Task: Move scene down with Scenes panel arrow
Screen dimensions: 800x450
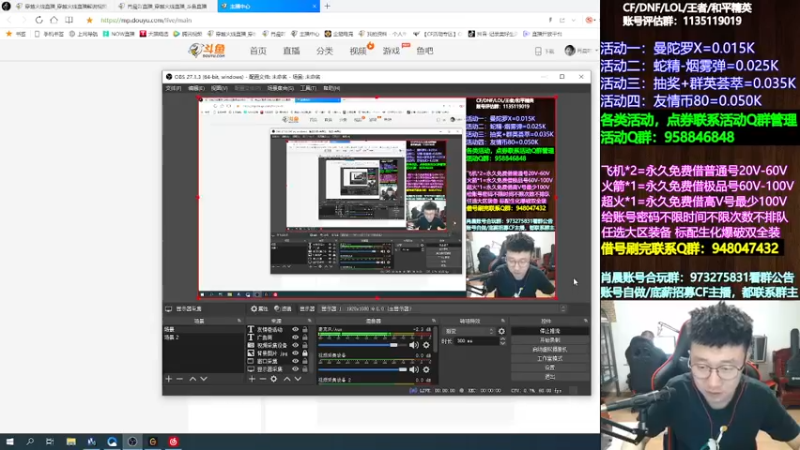Action: pyautogui.click(x=204, y=379)
